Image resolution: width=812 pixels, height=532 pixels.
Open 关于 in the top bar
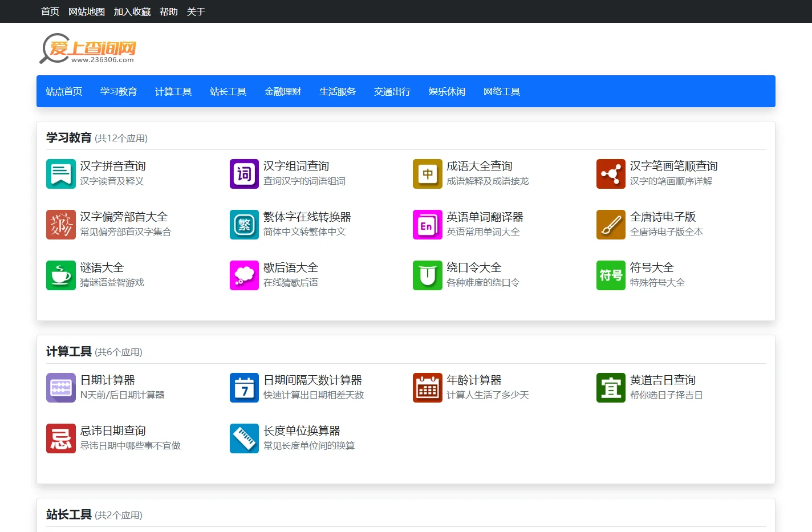click(x=196, y=11)
